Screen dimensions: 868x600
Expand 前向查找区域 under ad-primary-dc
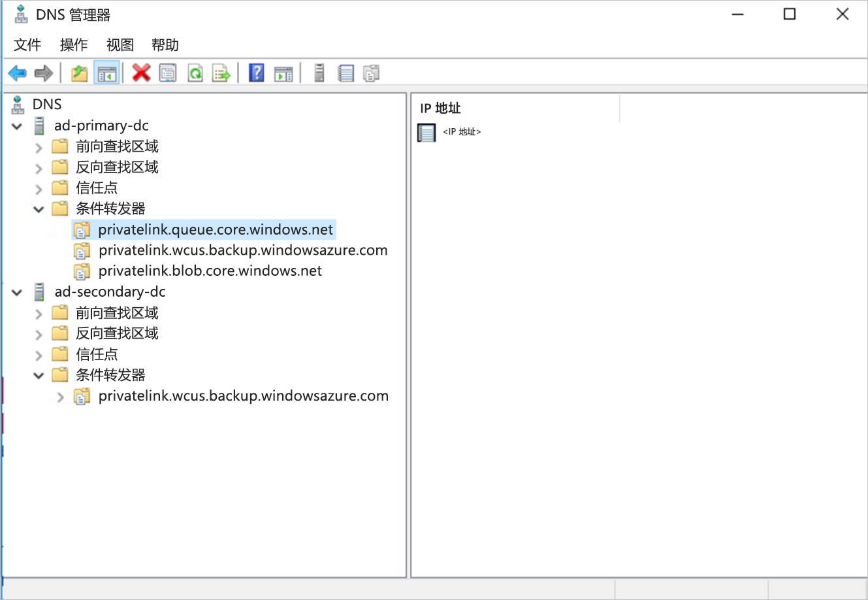pos(39,148)
